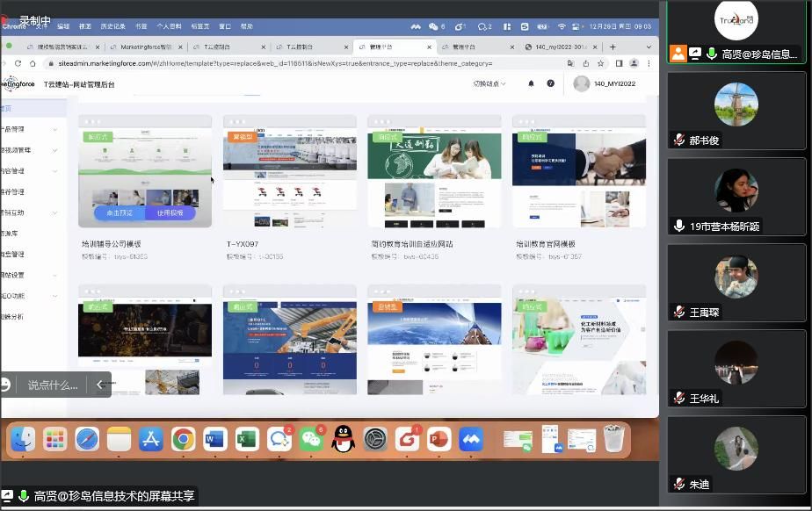Collapse the chat bar with left arrow
The image size is (812, 511).
[99, 385]
